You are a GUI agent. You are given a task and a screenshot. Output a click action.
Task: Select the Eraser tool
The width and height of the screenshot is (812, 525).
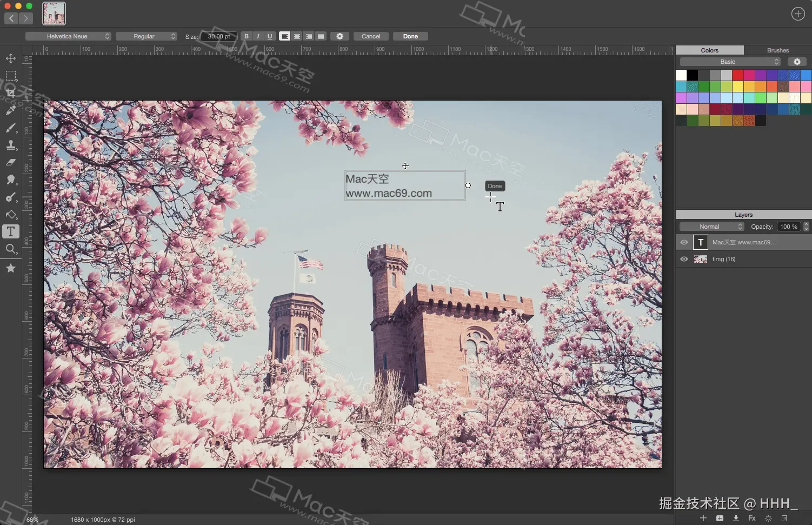pyautogui.click(x=11, y=162)
